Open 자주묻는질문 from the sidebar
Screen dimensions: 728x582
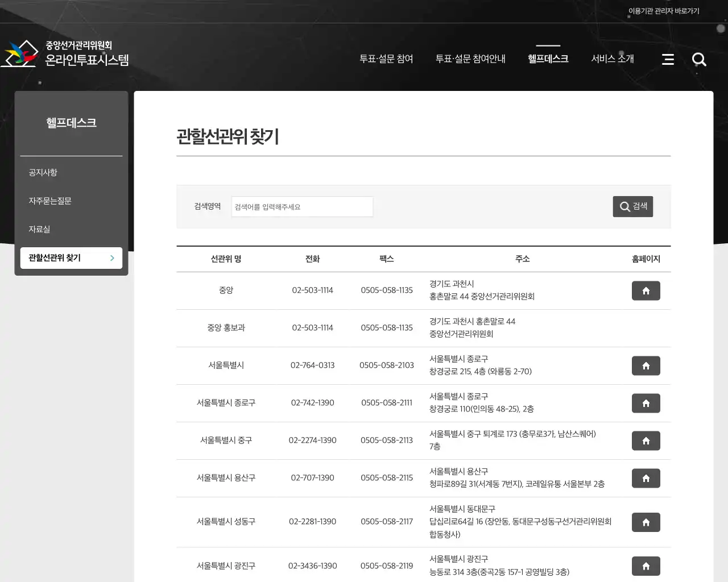click(x=51, y=201)
